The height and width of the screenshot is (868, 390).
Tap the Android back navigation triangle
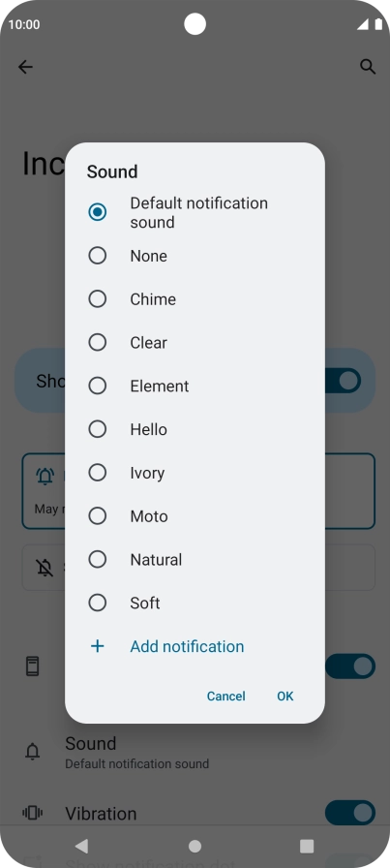[x=82, y=846]
